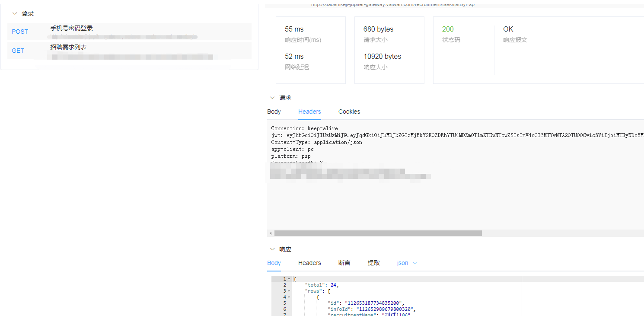Click the 10920 bytes response size value
The image size is (644, 316).
[383, 57]
